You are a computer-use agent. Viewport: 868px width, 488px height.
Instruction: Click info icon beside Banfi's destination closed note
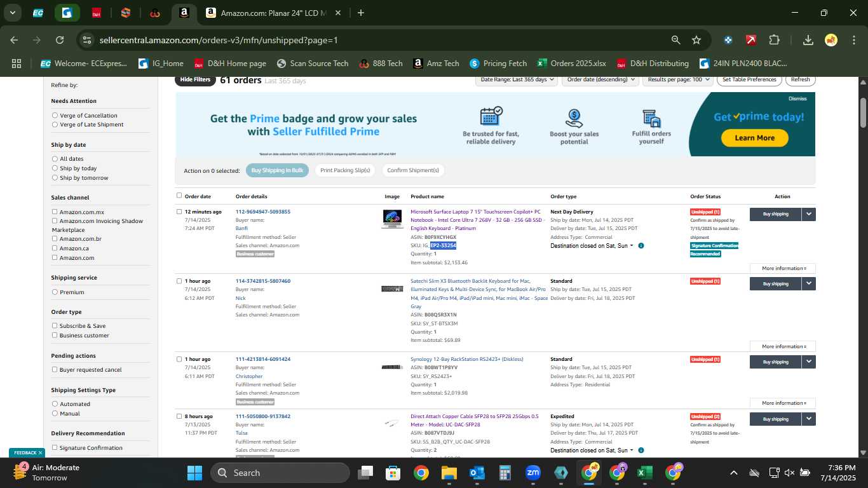click(x=641, y=245)
